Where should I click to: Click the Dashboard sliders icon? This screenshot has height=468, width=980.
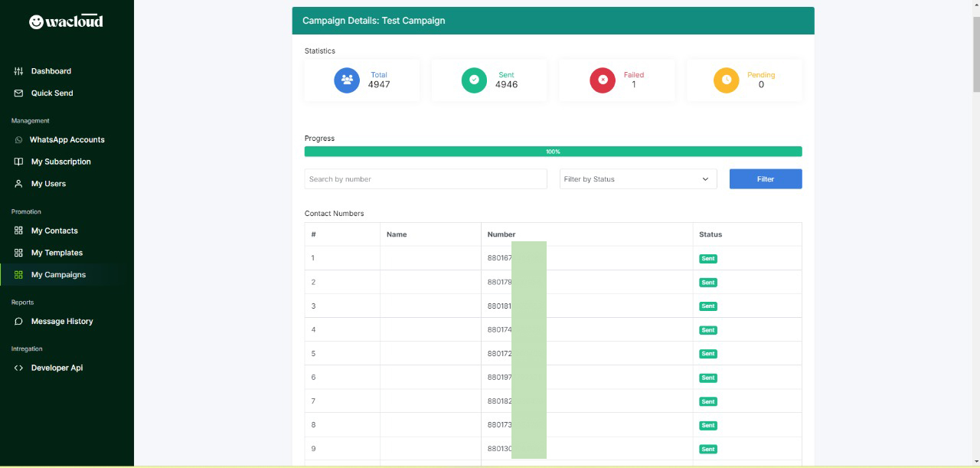(x=18, y=71)
